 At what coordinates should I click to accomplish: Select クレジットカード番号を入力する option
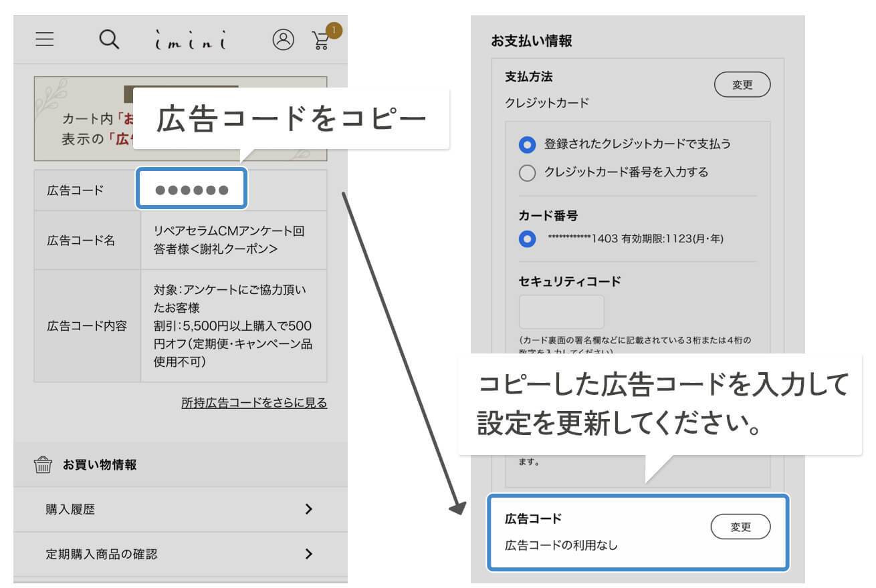coord(528,172)
